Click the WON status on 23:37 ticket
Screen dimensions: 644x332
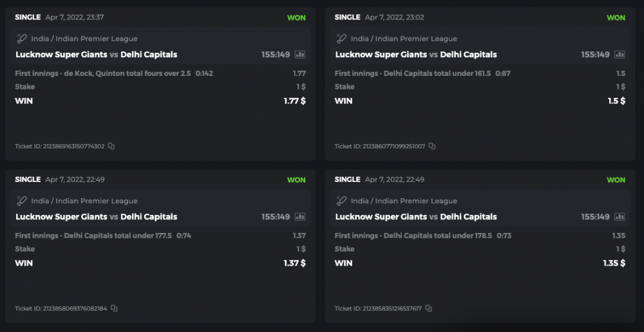click(296, 17)
